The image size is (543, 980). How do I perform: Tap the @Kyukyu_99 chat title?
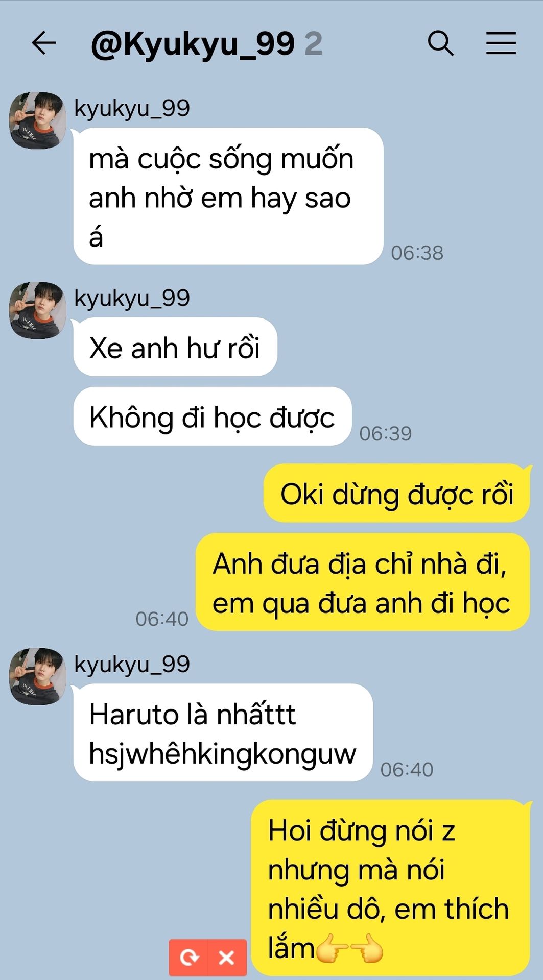193,44
